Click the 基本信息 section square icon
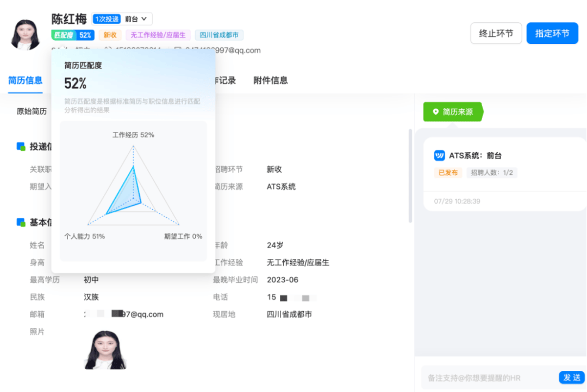The image size is (587, 392). (x=21, y=223)
